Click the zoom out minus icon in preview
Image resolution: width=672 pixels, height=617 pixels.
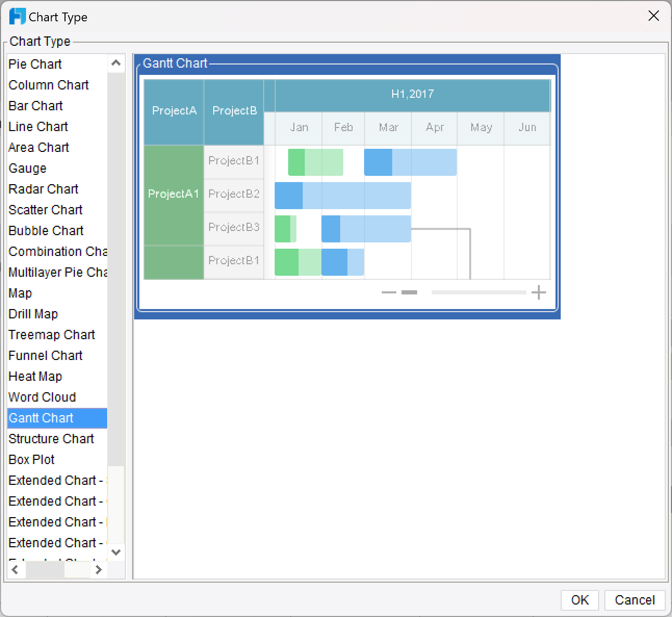[x=389, y=292]
